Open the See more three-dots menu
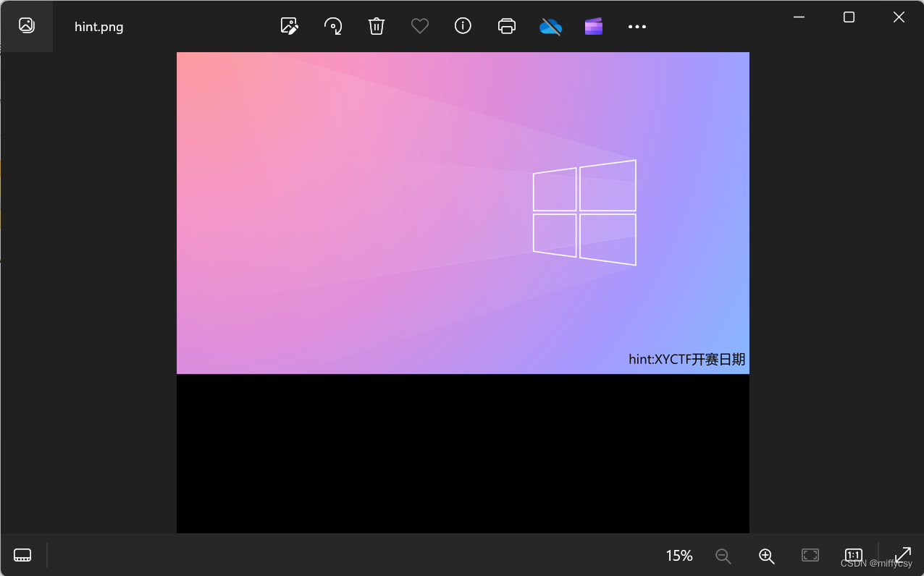 [637, 27]
